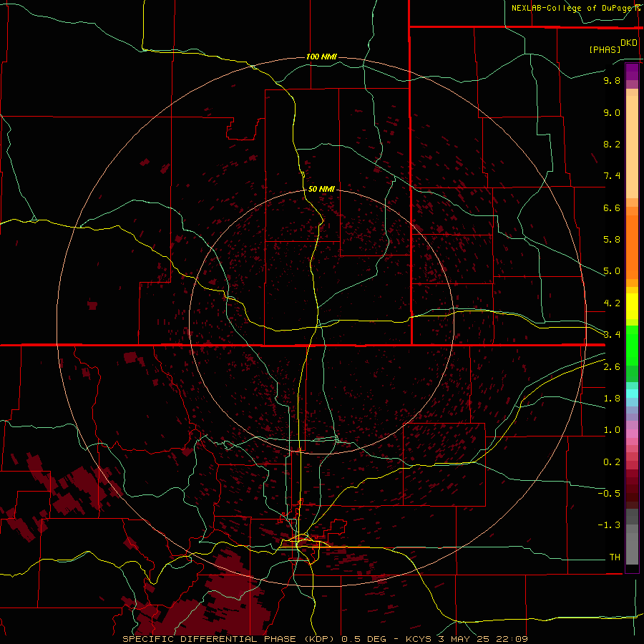
Task: Select the 6.6 value on the scale
Action: tap(612, 208)
